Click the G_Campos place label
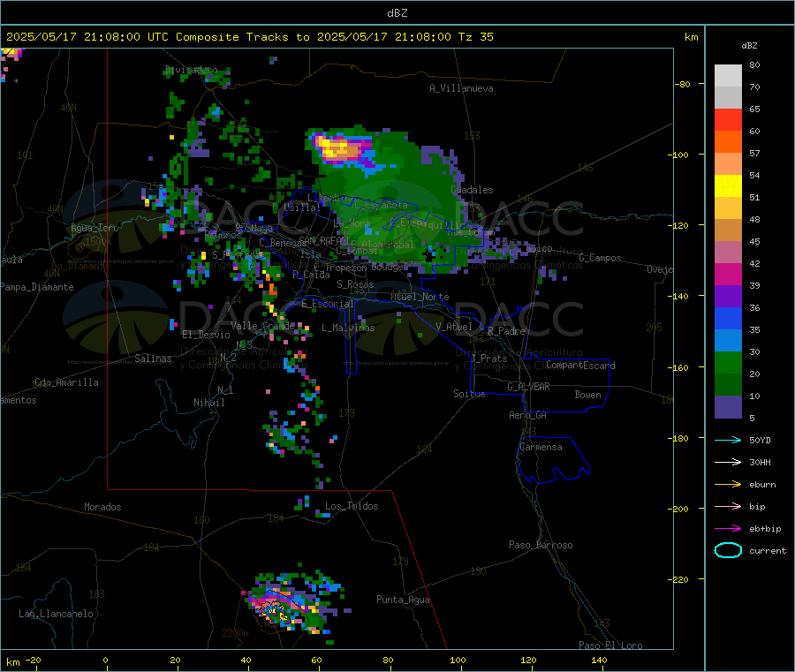This screenshot has height=672, width=795. tap(601, 258)
